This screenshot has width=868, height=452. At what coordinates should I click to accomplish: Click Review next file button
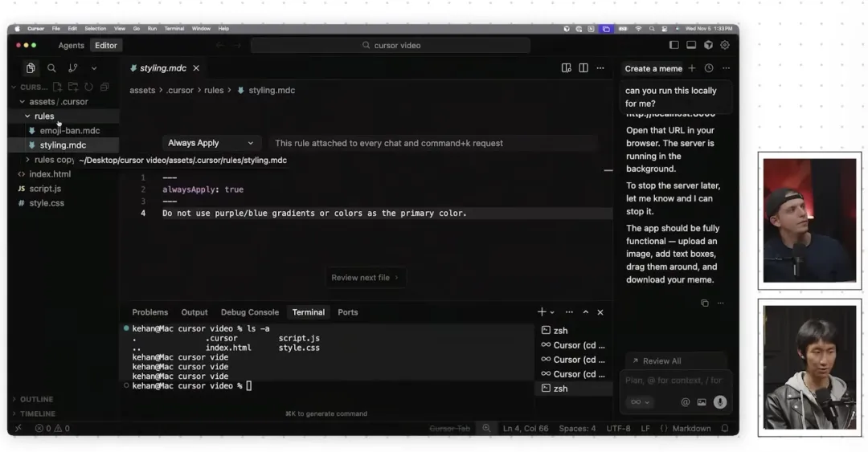pyautogui.click(x=366, y=278)
